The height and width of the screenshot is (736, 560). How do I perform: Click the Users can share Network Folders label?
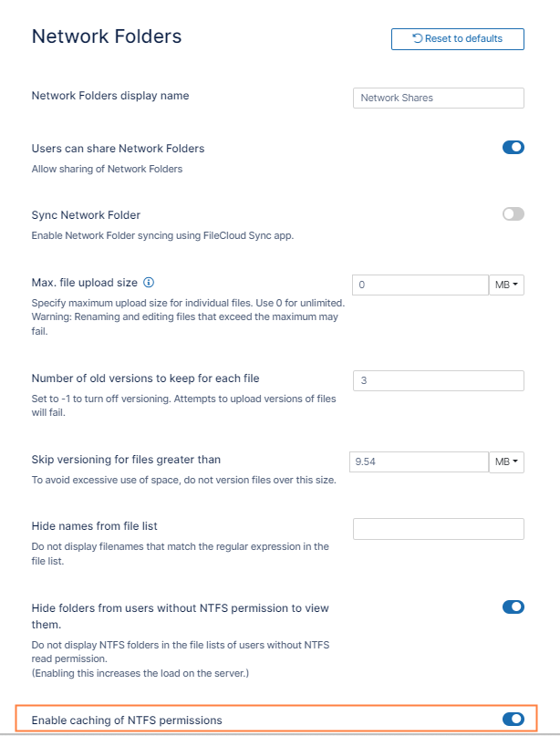tap(118, 149)
